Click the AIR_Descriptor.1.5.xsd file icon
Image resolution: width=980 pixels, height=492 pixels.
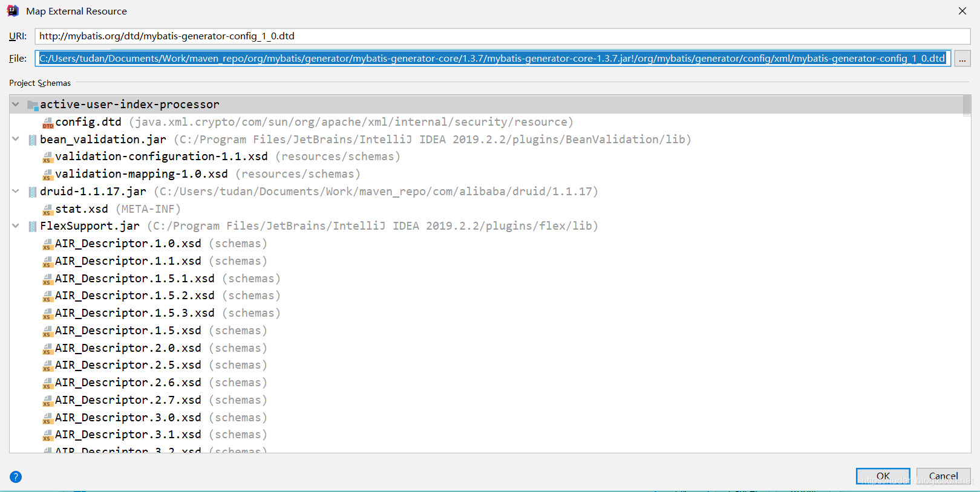48,331
